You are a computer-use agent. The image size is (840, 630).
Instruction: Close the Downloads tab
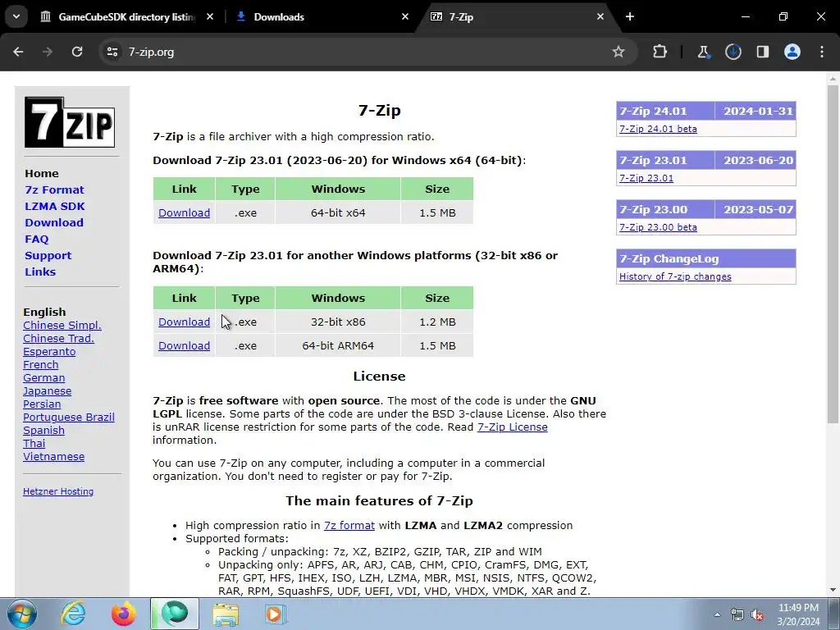click(405, 16)
